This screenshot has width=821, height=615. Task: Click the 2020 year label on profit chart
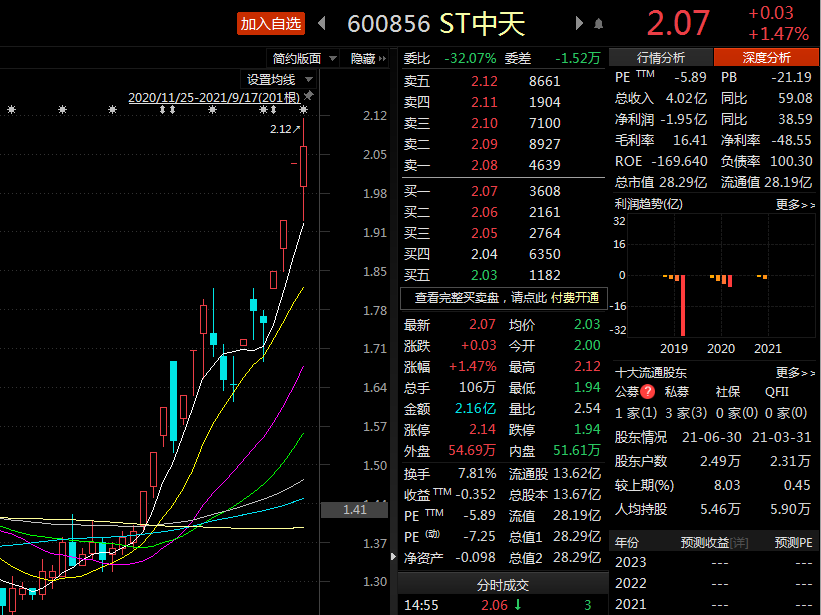(721, 349)
